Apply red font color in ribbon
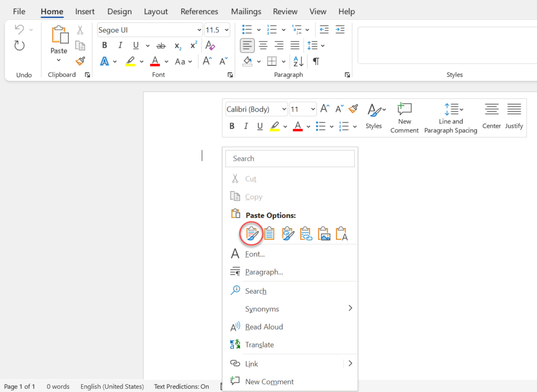 click(x=155, y=61)
